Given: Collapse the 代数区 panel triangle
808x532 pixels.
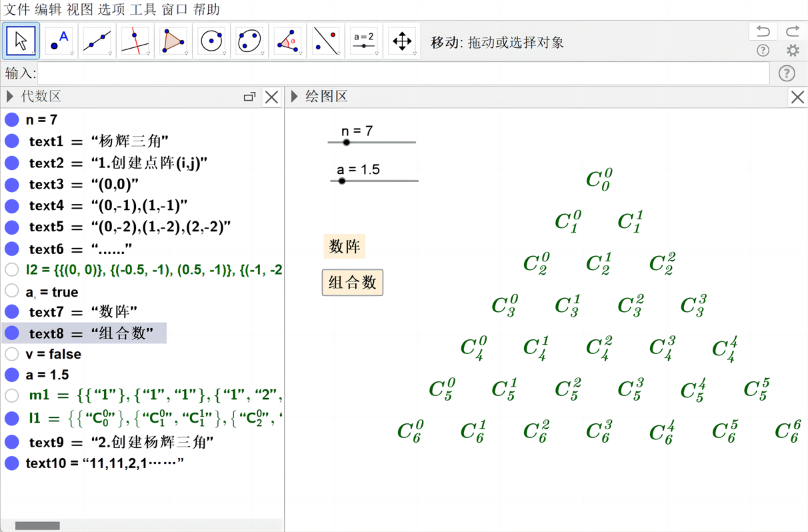Looking at the screenshot, I should [10, 97].
